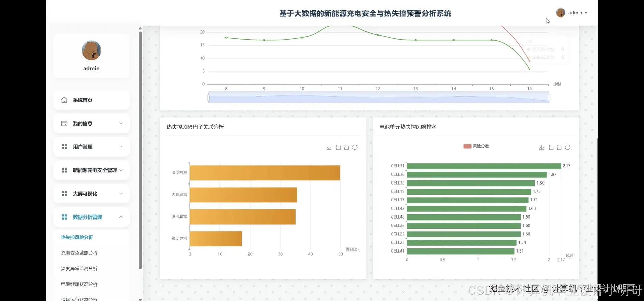
Task: Go to 充电安全监测分析 submenu page
Action: point(79,253)
